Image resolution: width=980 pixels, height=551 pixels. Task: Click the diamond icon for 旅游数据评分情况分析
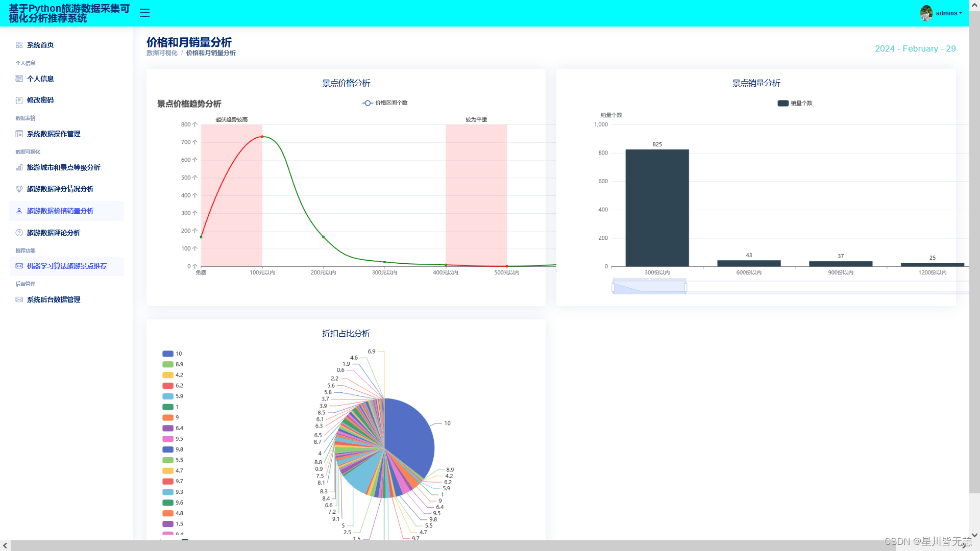tap(19, 189)
